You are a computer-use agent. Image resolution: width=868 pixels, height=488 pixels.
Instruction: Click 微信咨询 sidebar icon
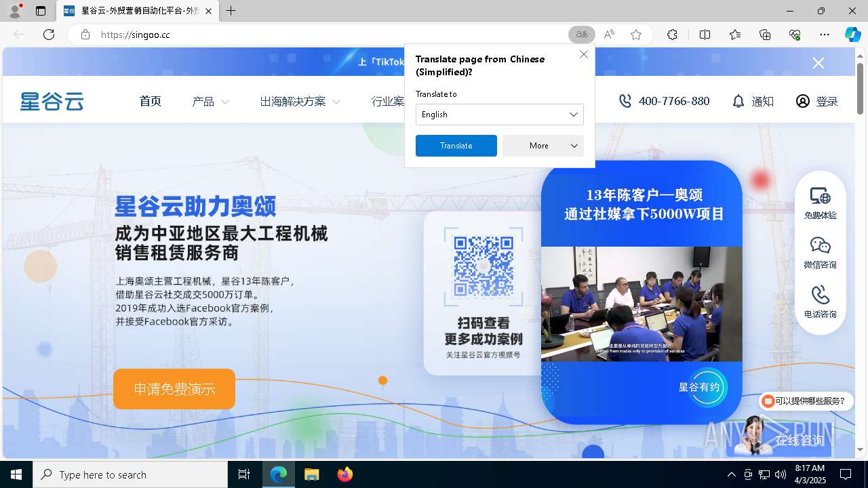coord(820,253)
